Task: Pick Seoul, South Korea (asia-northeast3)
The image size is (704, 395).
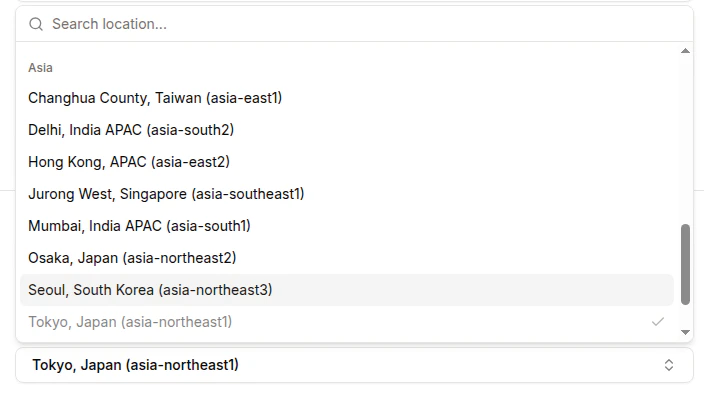Action: [347, 290]
